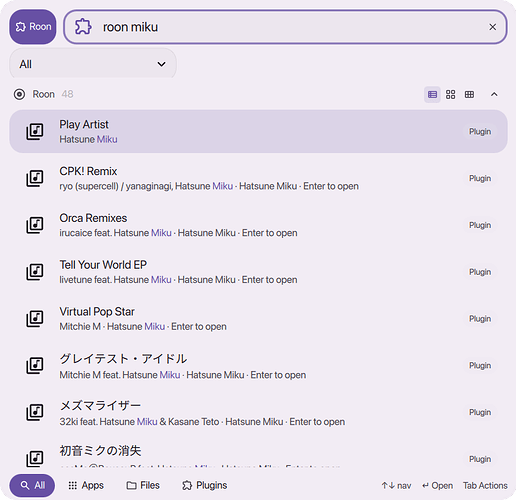Screen dimensions: 516x500
Task: Click the Play Artist music library icon
Action: pos(35,131)
